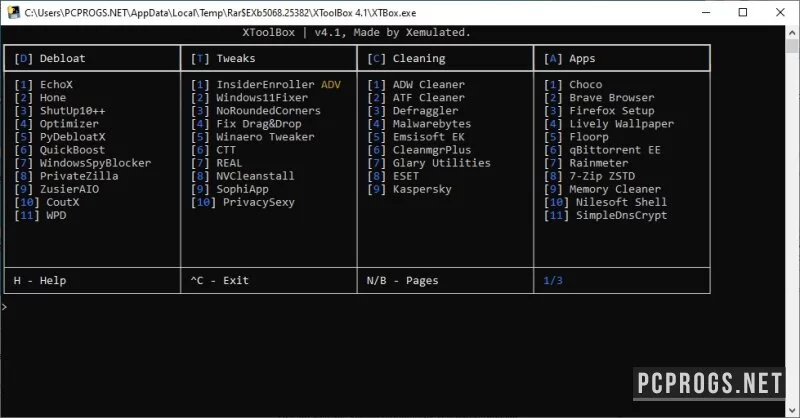
Task: Click the EchoX entry in Debloat
Action: (43, 85)
